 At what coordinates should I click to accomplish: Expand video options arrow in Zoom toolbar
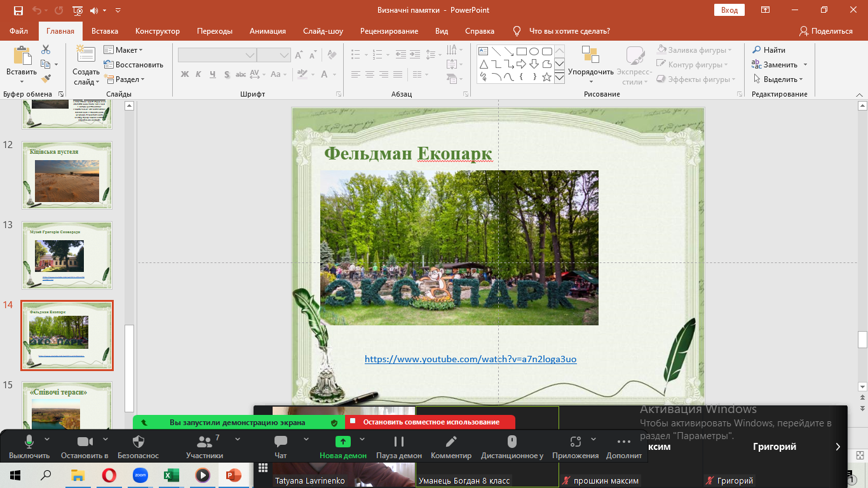point(105,439)
